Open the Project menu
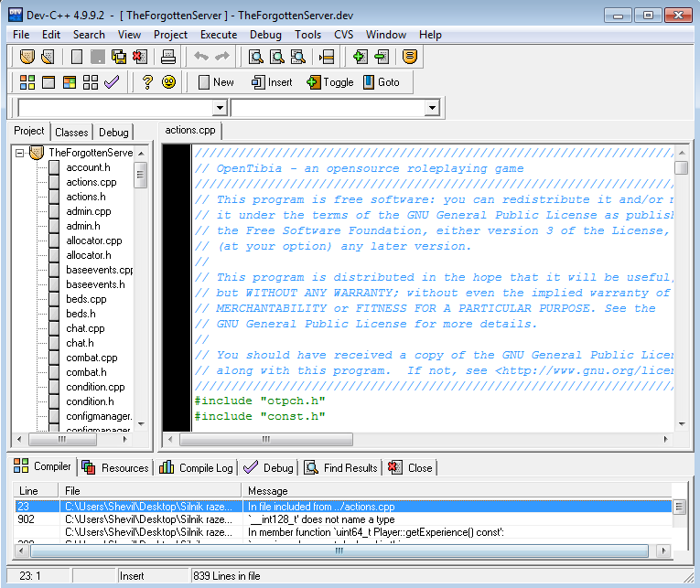Viewport: 700px width, 588px height. tap(170, 35)
